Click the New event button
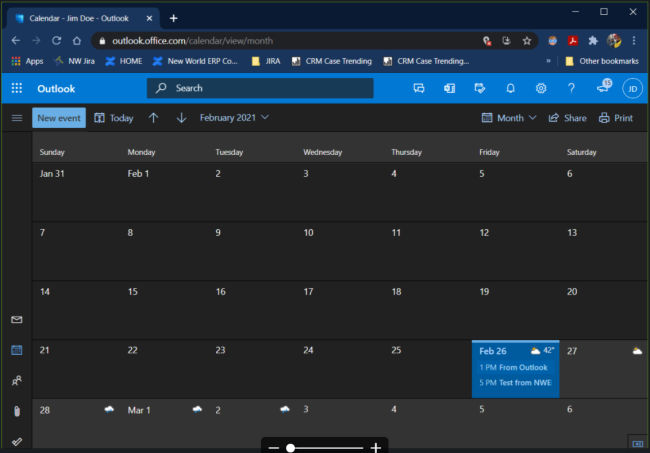 tap(59, 118)
